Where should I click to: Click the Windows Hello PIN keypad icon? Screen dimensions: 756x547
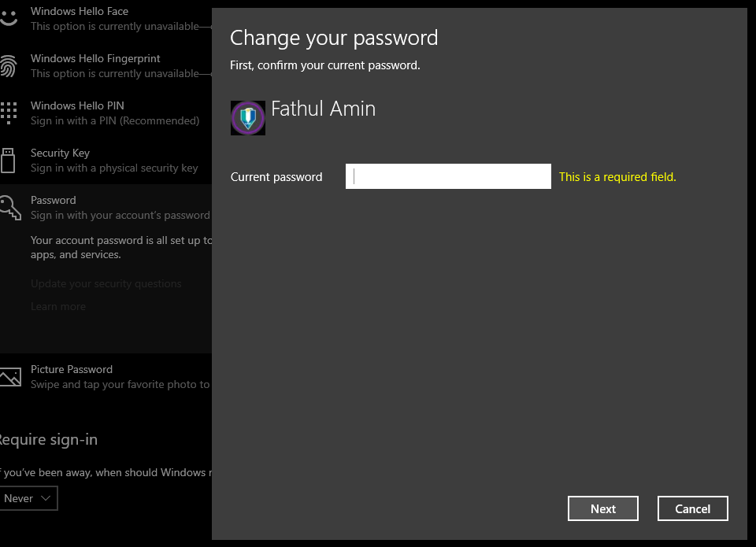point(9,113)
